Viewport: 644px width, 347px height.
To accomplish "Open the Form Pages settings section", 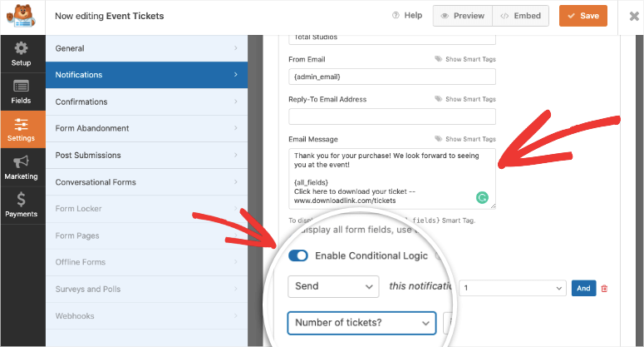I will [146, 235].
